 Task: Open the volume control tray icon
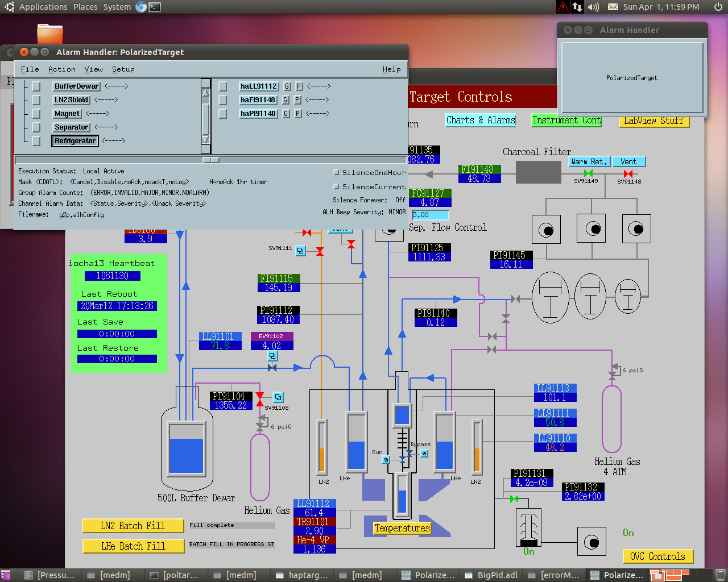click(593, 7)
